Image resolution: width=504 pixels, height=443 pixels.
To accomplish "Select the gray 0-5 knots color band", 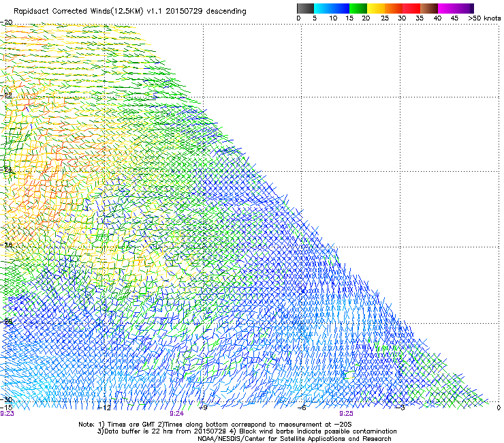I will [305, 8].
